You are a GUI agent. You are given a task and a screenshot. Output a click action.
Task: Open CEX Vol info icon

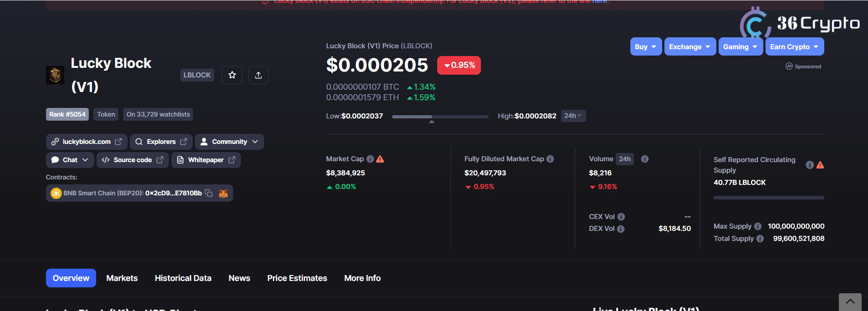pos(621,217)
